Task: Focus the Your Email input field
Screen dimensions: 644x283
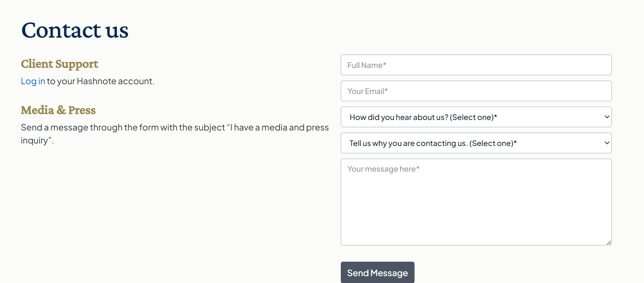Action: click(476, 91)
